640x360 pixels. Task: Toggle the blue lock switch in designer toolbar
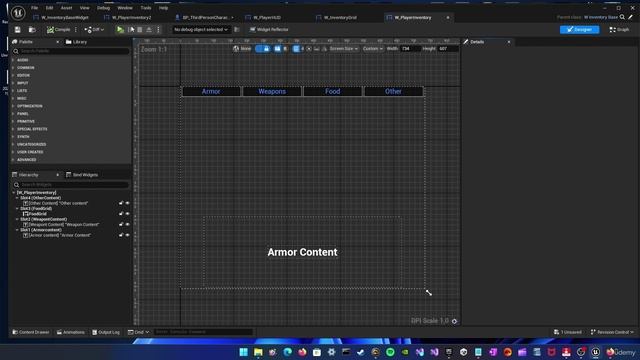262,49
